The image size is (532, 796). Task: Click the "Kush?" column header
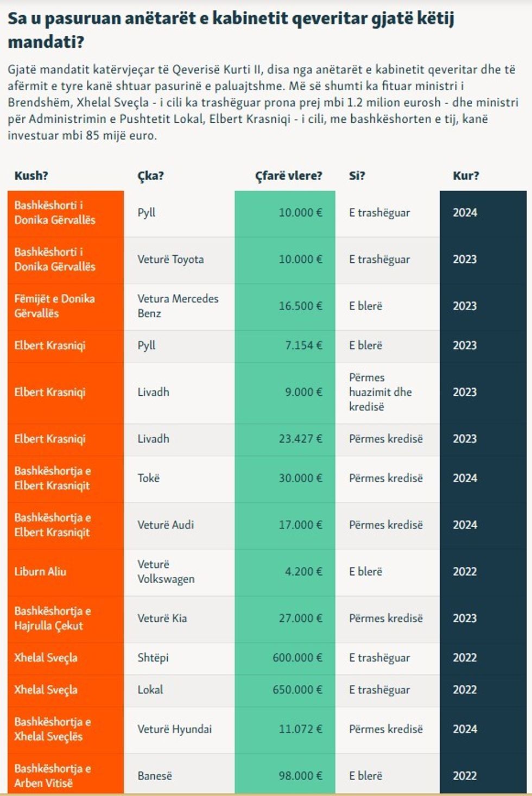31,176
